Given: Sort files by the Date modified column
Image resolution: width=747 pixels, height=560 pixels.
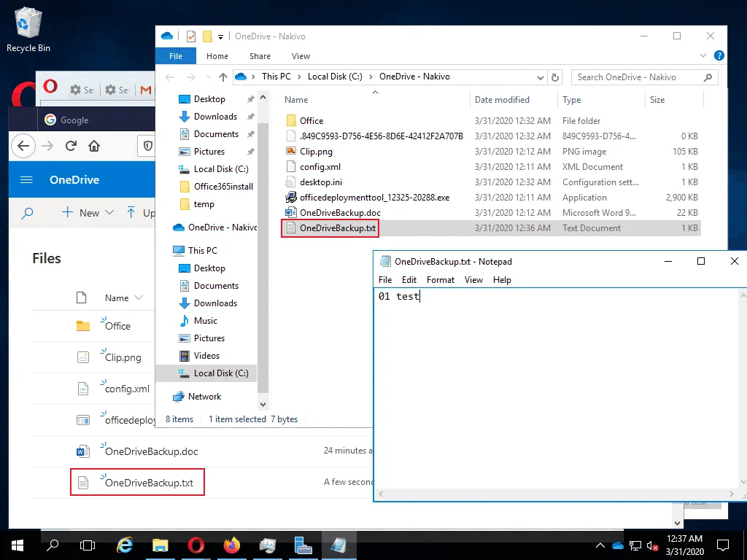Looking at the screenshot, I should tap(502, 100).
